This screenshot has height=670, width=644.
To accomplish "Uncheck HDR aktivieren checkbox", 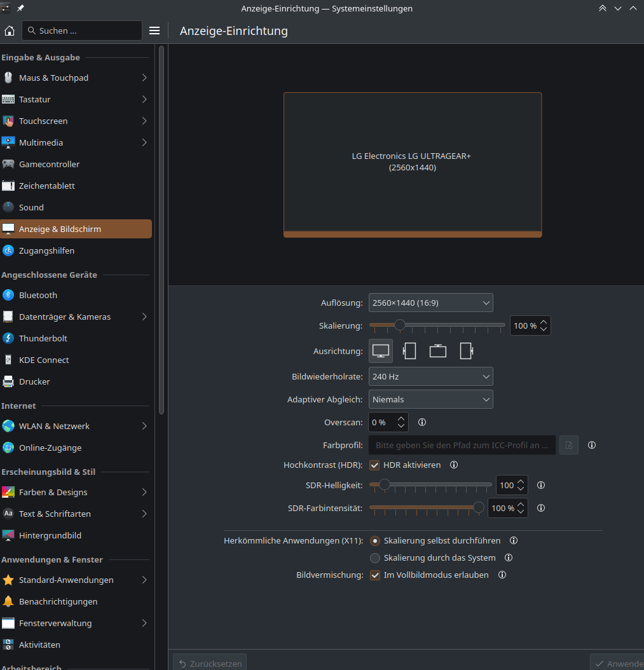I will pyautogui.click(x=374, y=465).
